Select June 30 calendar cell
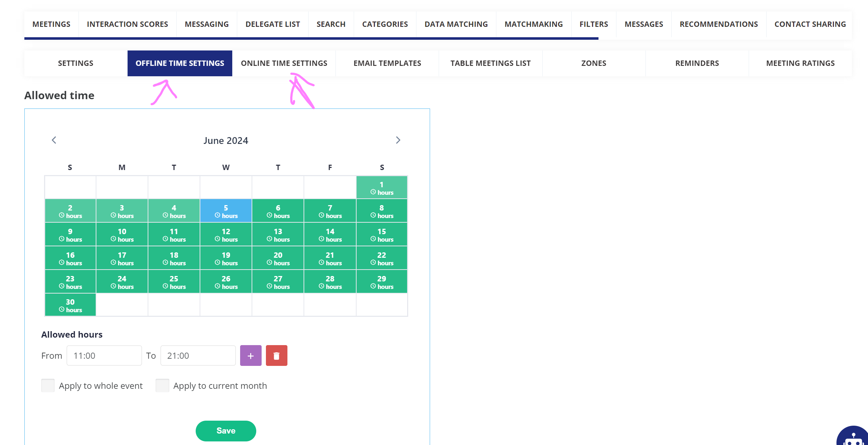The image size is (868, 445). coord(70,305)
